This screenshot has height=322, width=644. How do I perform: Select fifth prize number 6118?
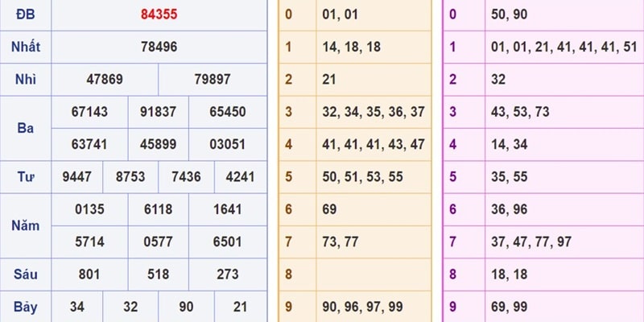coord(159,209)
